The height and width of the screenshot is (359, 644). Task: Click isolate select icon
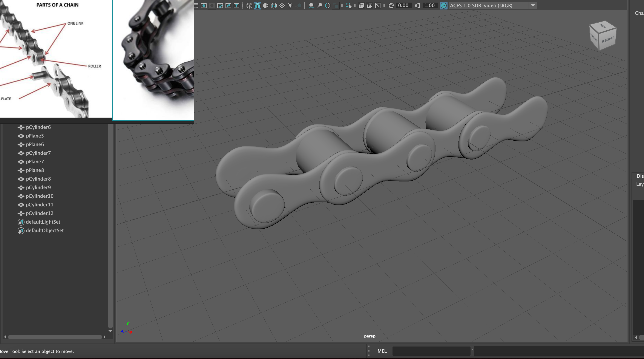point(349,6)
